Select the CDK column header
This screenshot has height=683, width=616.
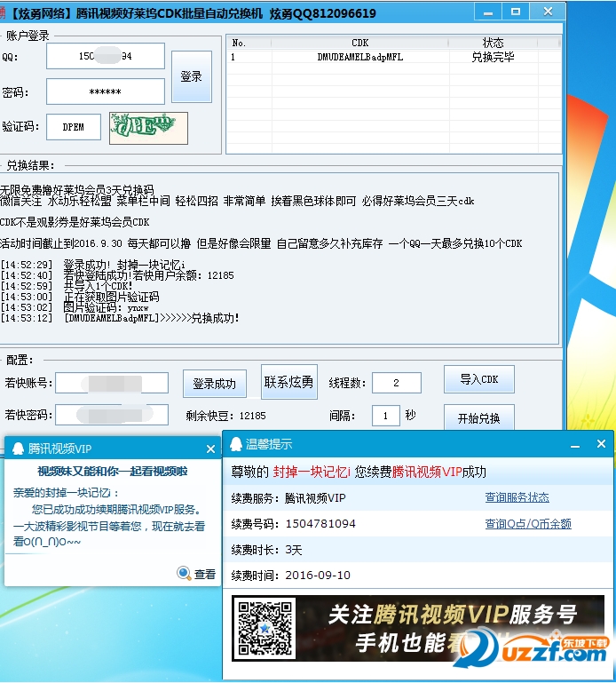pos(360,43)
